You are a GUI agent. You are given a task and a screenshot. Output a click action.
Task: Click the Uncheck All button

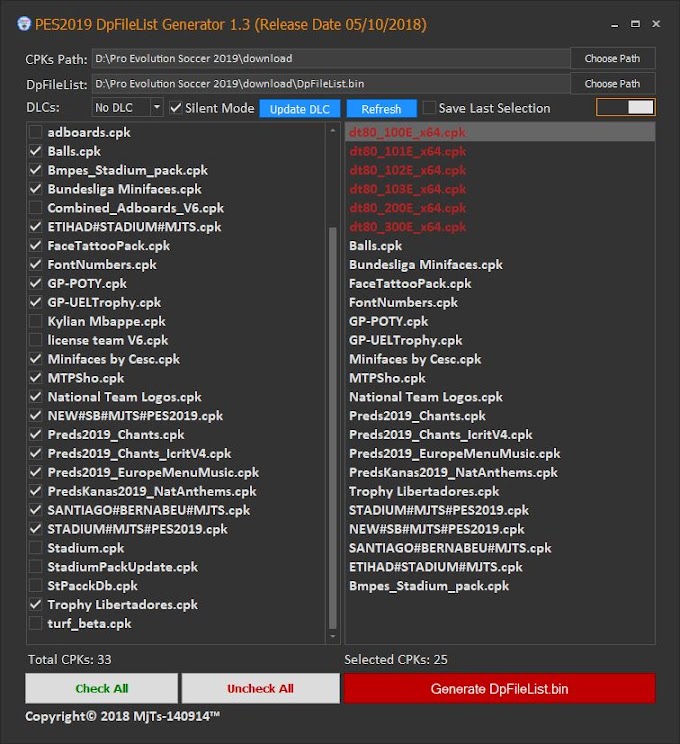(261, 688)
